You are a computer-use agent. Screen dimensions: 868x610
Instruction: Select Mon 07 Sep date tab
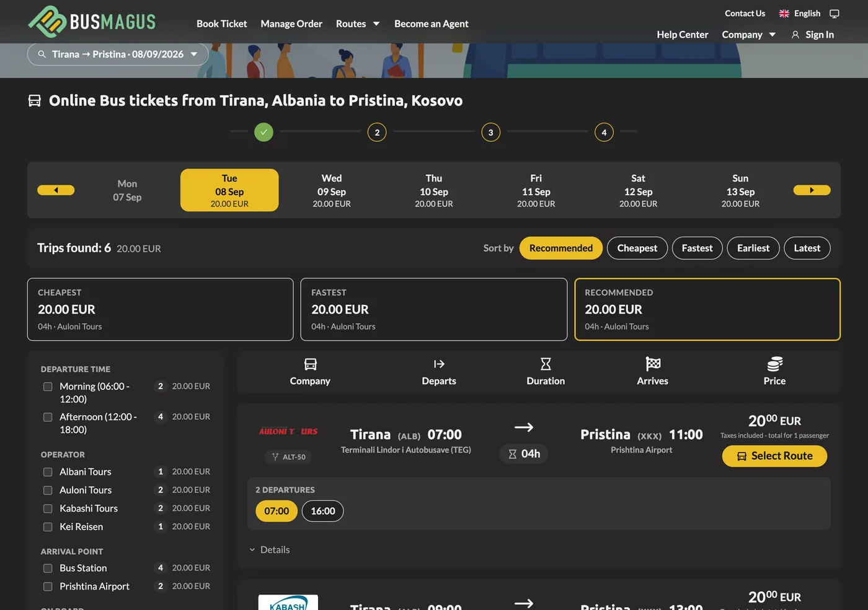coord(127,190)
